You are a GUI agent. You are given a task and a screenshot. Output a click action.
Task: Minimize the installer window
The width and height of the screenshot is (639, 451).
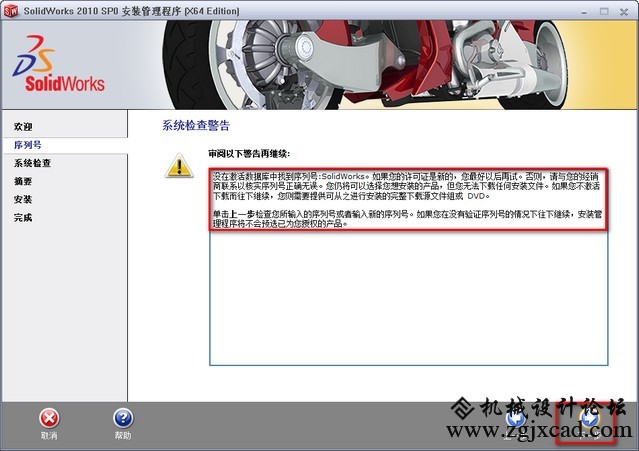(x=584, y=12)
